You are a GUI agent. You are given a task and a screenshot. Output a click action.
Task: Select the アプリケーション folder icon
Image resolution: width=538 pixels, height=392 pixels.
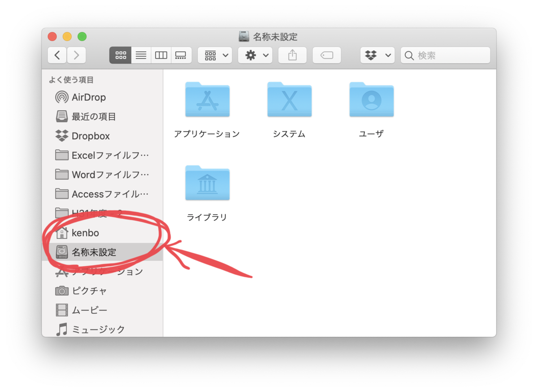[x=207, y=99]
